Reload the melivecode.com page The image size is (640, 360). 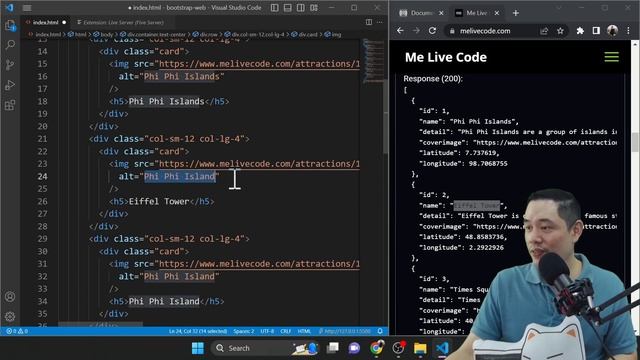(432, 31)
